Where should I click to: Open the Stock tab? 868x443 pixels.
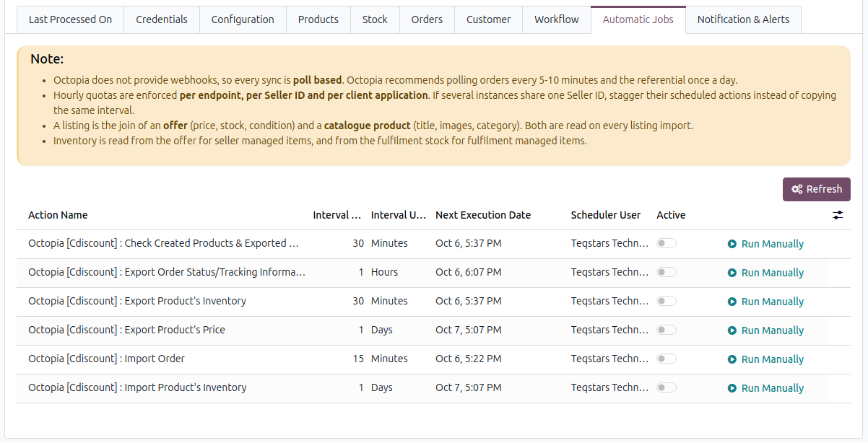pyautogui.click(x=375, y=19)
